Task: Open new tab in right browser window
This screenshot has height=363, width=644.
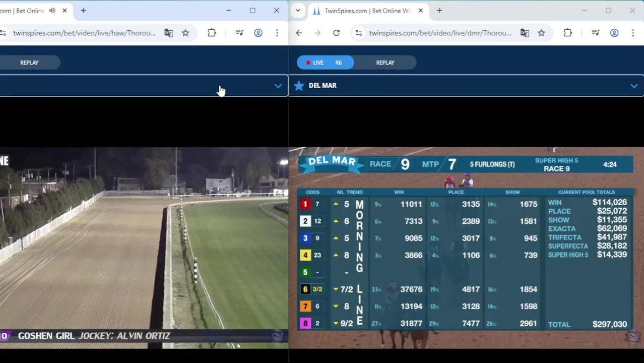Action: point(439,11)
